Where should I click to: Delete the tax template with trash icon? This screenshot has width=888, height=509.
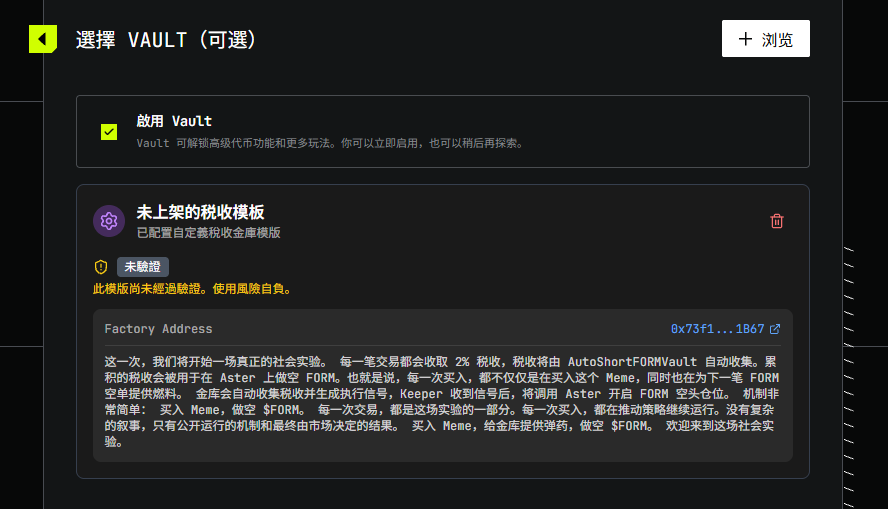[776, 221]
